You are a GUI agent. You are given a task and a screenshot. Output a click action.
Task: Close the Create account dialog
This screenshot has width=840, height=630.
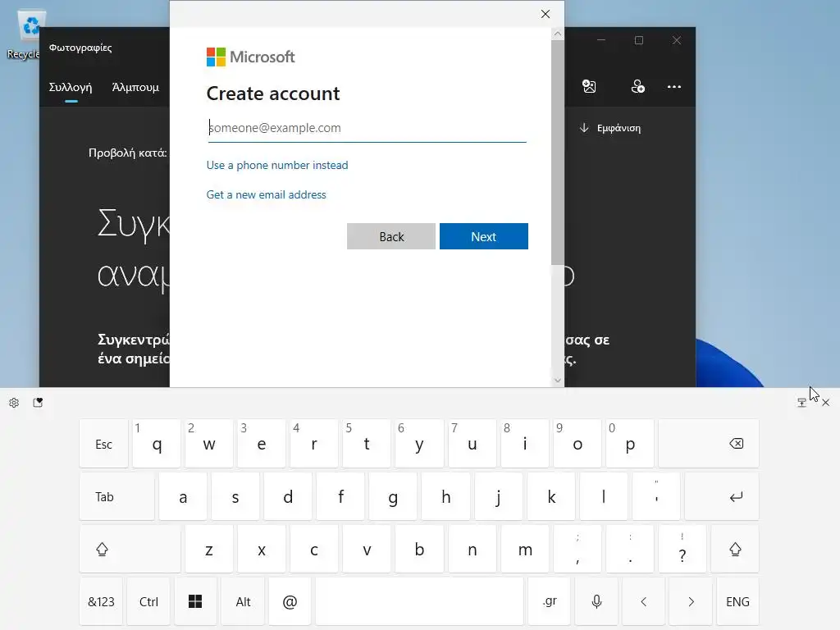(546, 14)
